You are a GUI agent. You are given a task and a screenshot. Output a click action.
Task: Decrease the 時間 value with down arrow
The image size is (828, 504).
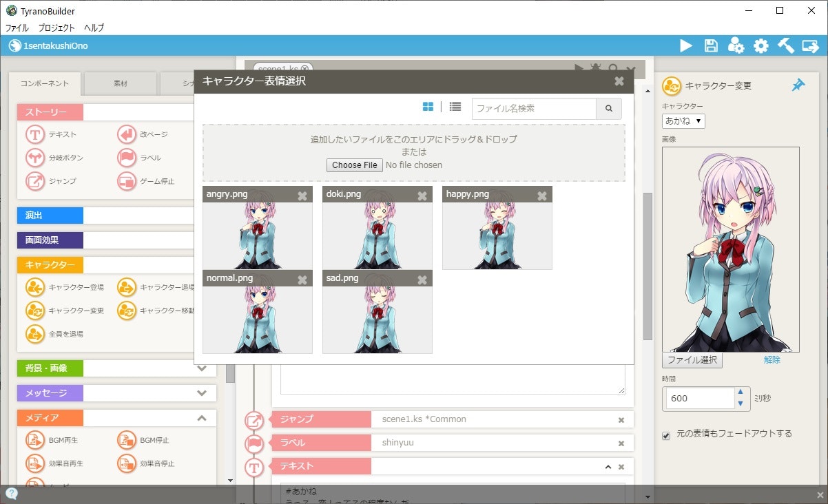[741, 403]
